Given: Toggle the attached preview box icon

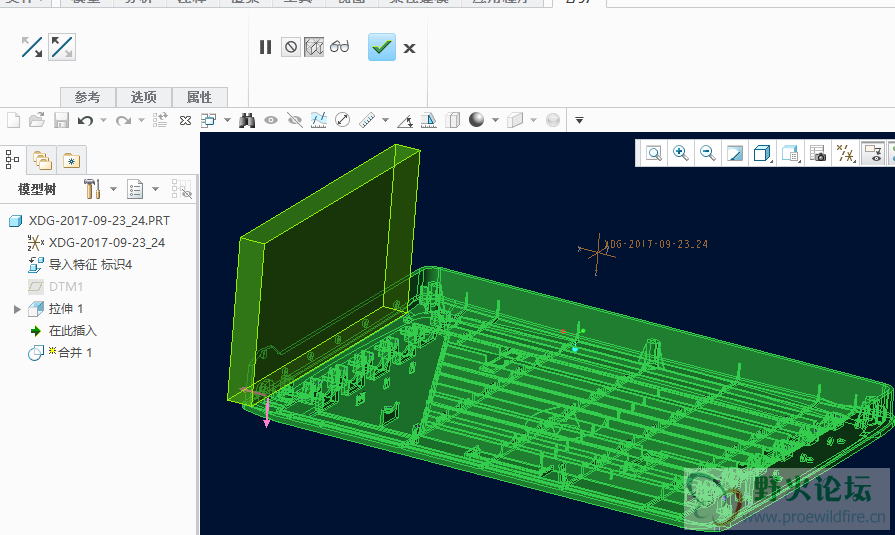Looking at the screenshot, I should [x=314, y=47].
